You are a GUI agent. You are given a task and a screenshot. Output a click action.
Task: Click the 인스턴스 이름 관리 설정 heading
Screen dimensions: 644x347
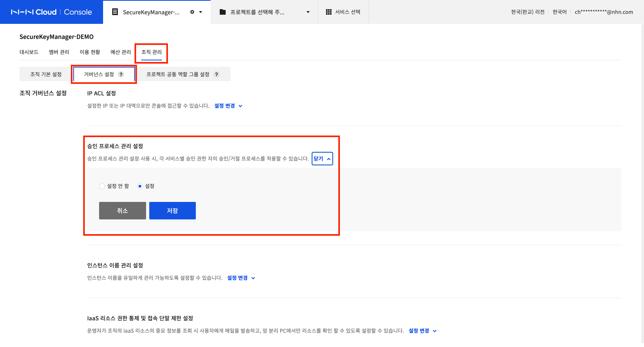tap(115, 265)
